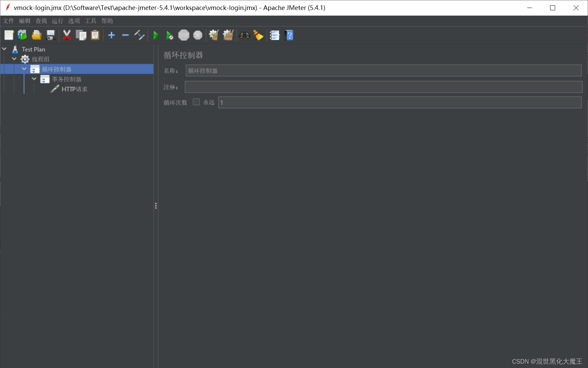Screen dimensions: 588x368
Task: Close the JMeter window
Action: 576,8
